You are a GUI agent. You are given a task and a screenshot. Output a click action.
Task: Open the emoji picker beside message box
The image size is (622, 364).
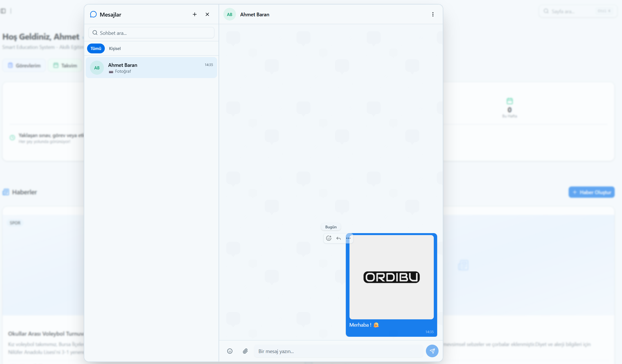230,351
